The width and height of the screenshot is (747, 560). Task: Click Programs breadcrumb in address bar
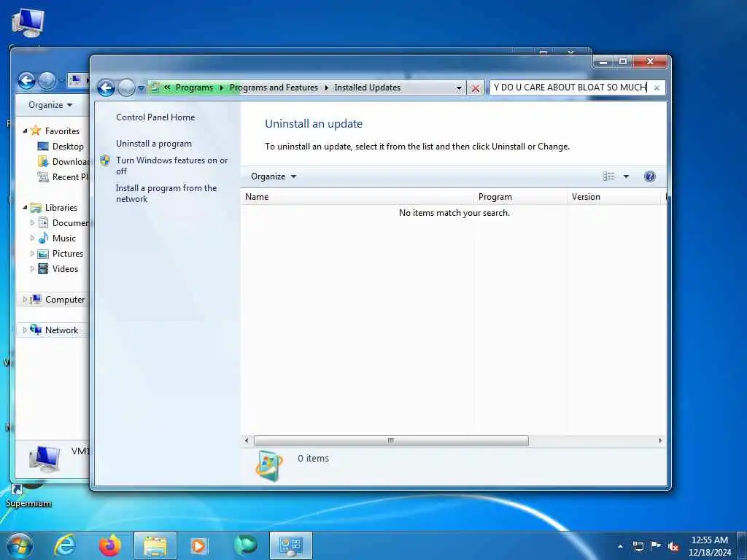[194, 87]
